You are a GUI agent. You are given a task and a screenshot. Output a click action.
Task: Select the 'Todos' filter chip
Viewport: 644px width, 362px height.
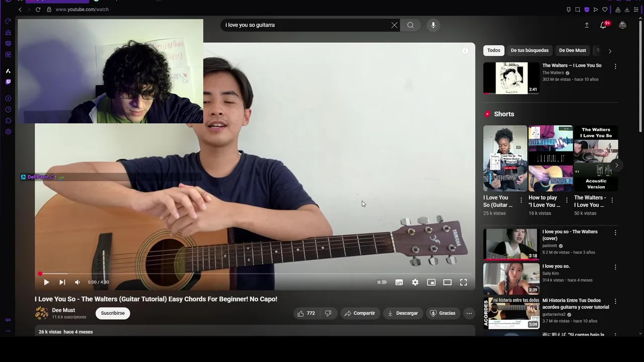494,51
